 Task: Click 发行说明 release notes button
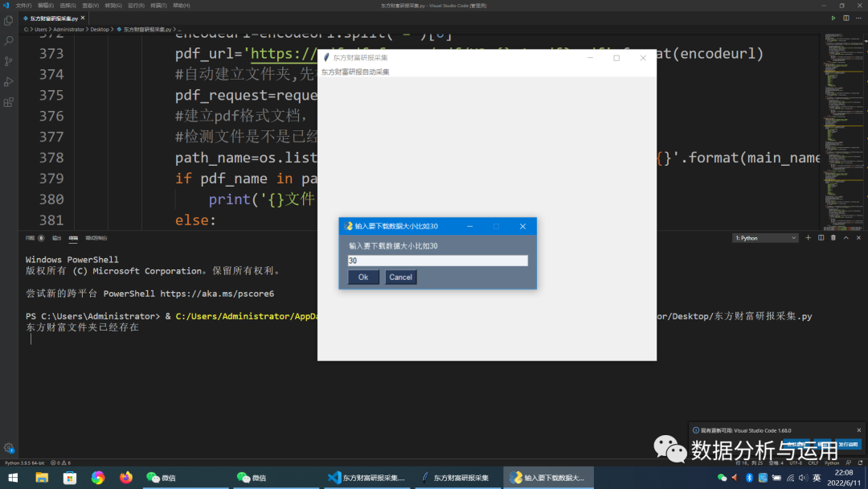[848, 444]
